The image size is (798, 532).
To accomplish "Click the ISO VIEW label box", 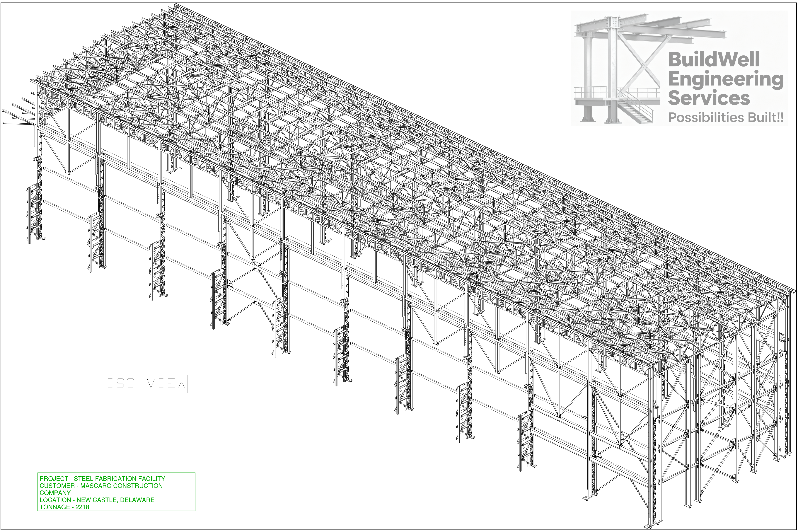I will point(146,384).
